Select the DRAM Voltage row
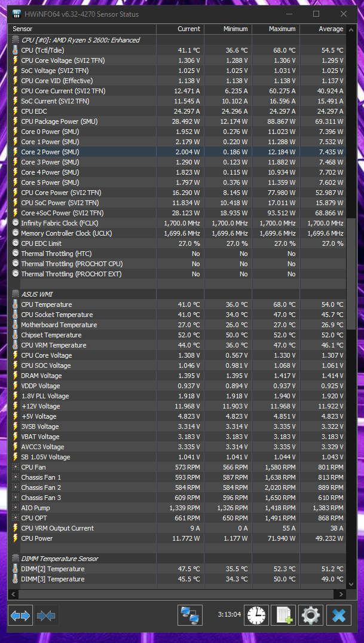 pyautogui.click(x=177, y=376)
